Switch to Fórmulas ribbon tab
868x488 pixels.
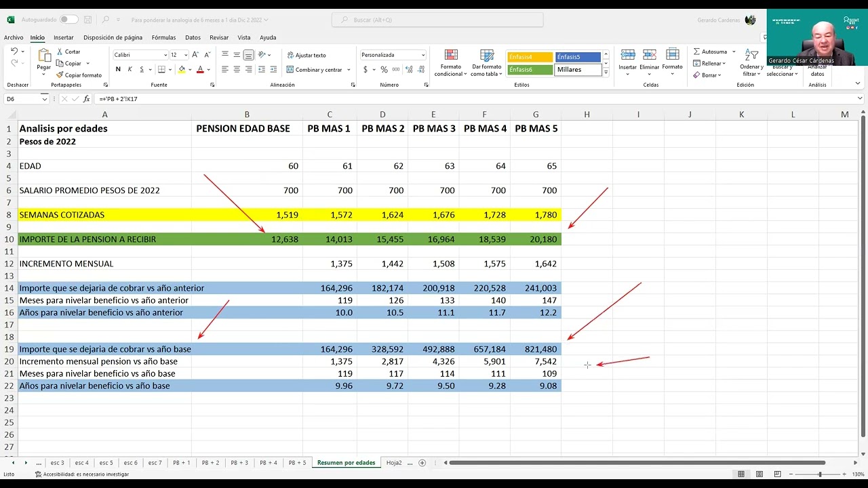[x=163, y=37]
